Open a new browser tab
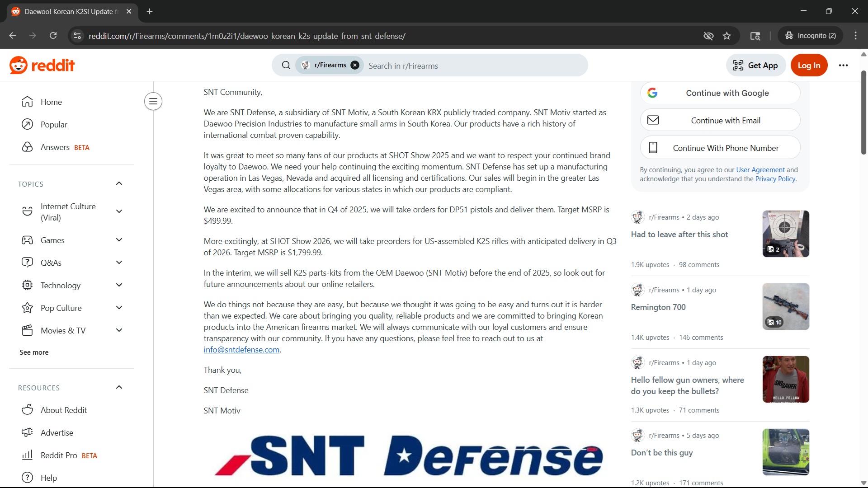Viewport: 868px width, 488px height. tap(150, 11)
